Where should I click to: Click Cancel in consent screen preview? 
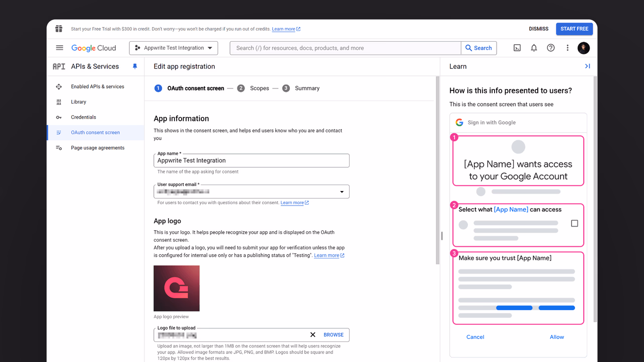[x=475, y=337]
